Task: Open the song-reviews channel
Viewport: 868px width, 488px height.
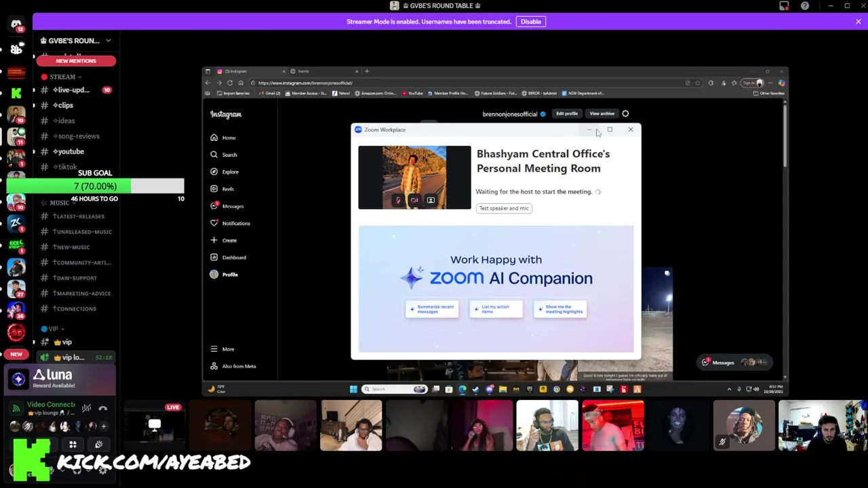Action: 76,136
